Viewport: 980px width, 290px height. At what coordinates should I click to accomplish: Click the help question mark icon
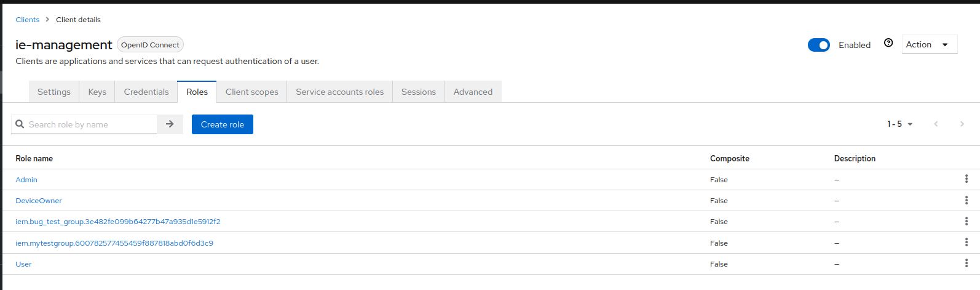coord(888,43)
